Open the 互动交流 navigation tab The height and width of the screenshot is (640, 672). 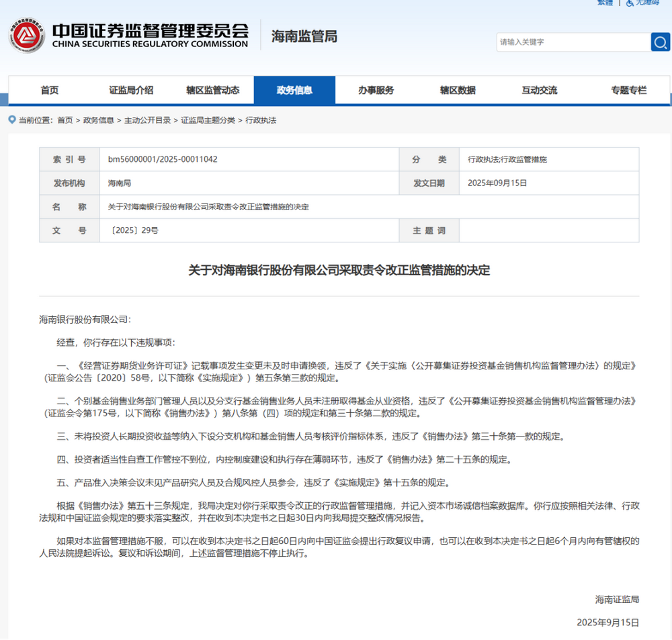(x=540, y=90)
